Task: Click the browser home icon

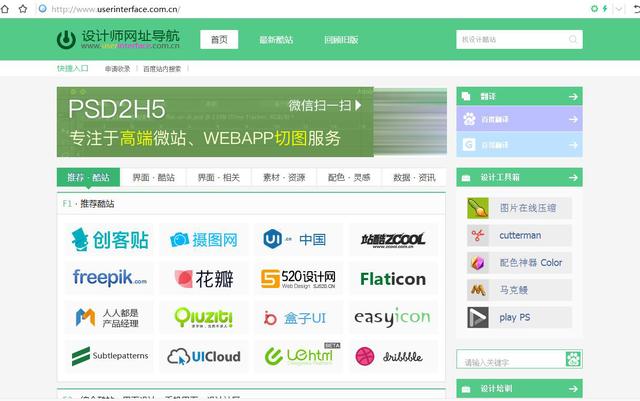Action: pyautogui.click(x=4, y=9)
